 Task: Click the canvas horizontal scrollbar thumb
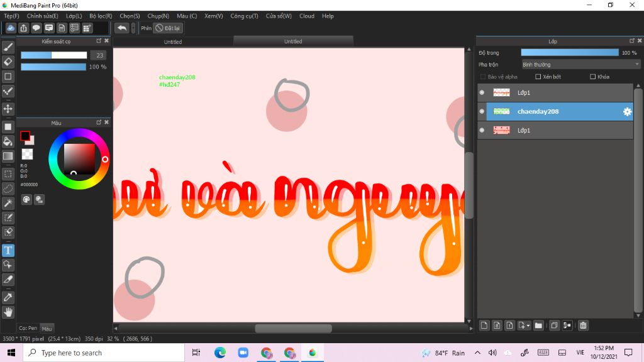[293, 328]
